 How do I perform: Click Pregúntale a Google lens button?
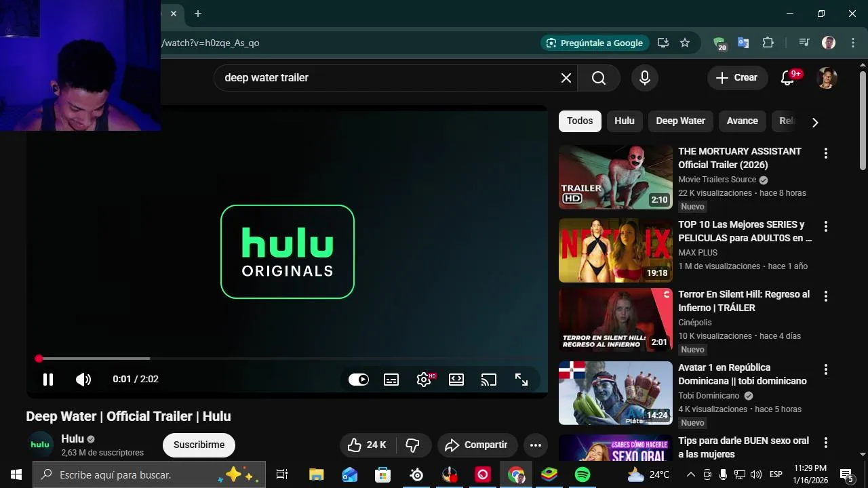tap(594, 43)
